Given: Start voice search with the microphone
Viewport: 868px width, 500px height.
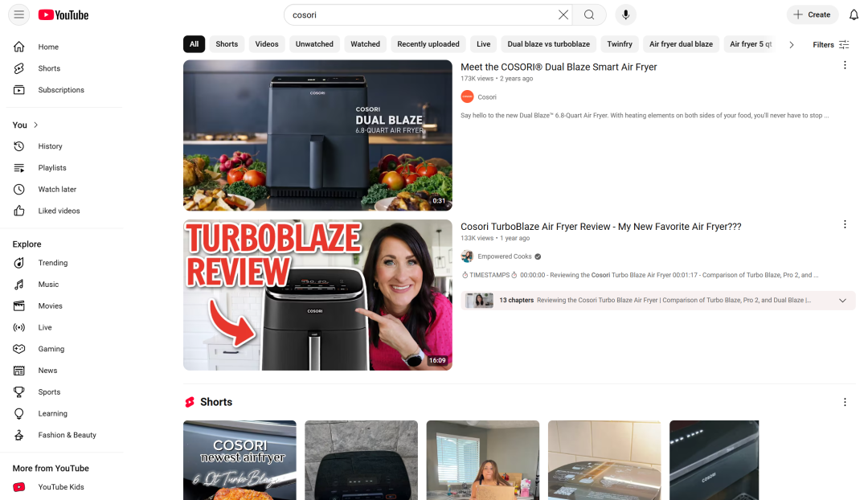Looking at the screenshot, I should [625, 14].
